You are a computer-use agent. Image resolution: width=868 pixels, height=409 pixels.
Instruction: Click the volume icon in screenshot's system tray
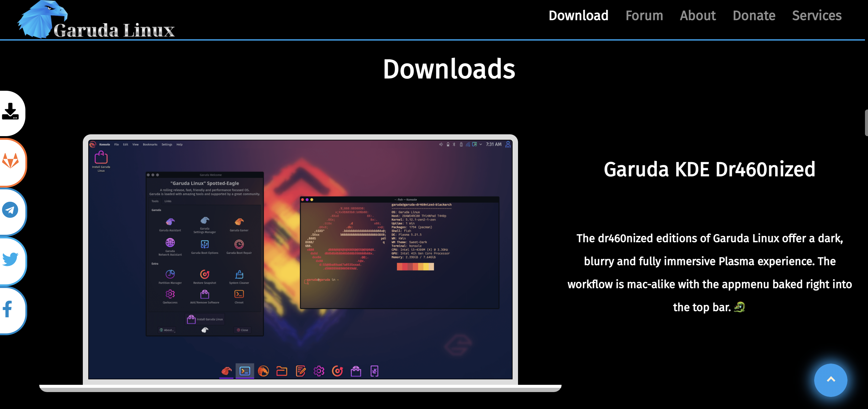point(441,144)
